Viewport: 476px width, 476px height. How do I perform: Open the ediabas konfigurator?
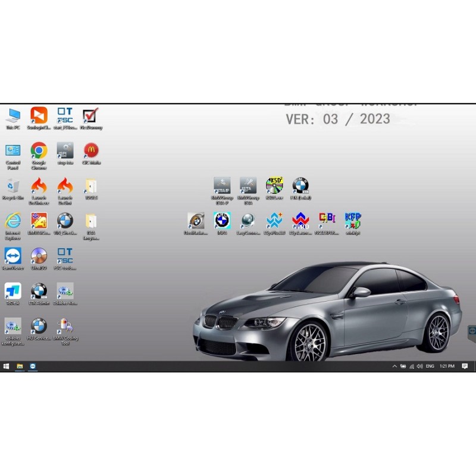tap(13, 328)
